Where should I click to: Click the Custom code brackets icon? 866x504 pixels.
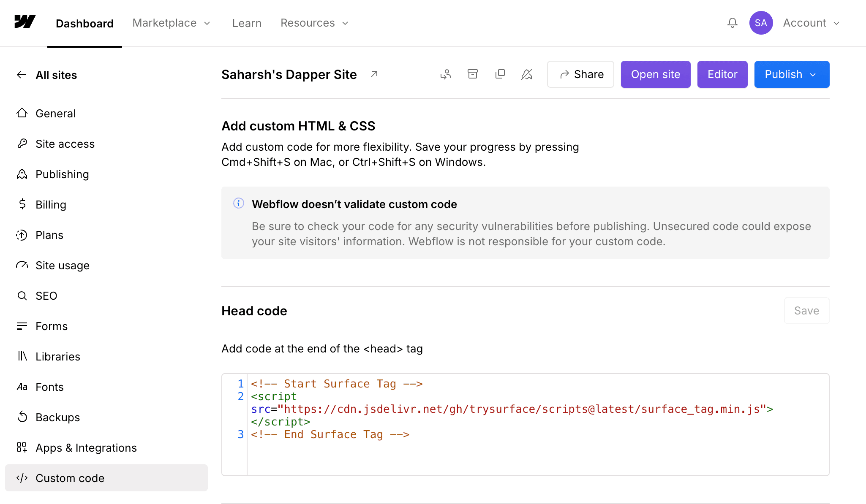[22, 478]
